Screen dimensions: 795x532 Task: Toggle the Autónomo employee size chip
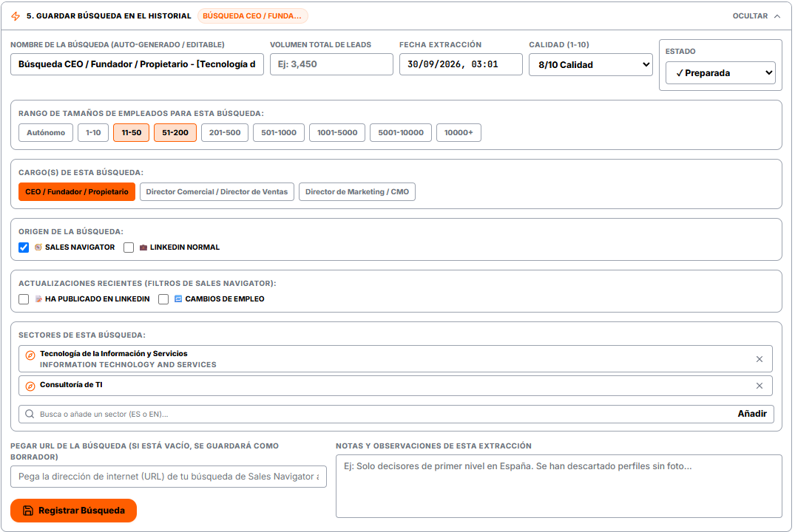pyautogui.click(x=46, y=133)
